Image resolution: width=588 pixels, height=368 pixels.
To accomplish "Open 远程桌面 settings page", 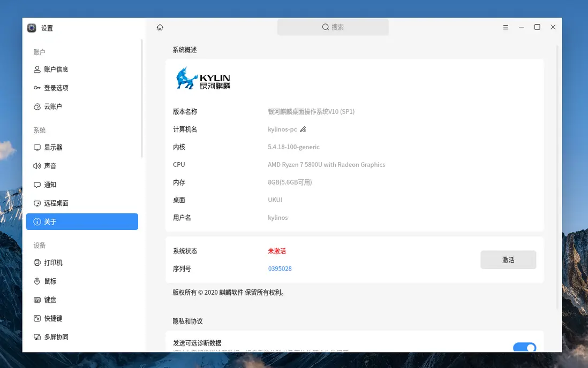I will (x=82, y=203).
